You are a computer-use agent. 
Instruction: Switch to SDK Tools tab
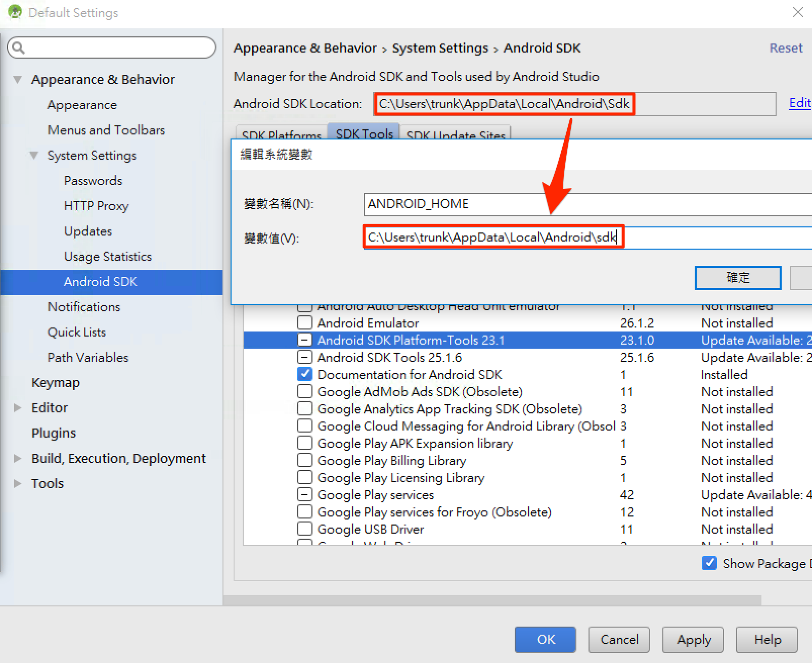click(365, 132)
